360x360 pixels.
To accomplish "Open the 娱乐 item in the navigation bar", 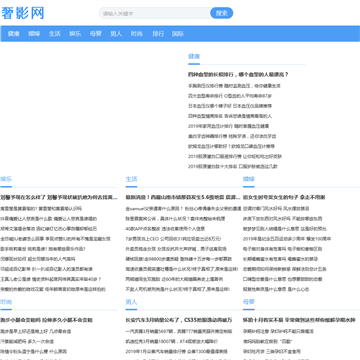I will click(x=75, y=34).
